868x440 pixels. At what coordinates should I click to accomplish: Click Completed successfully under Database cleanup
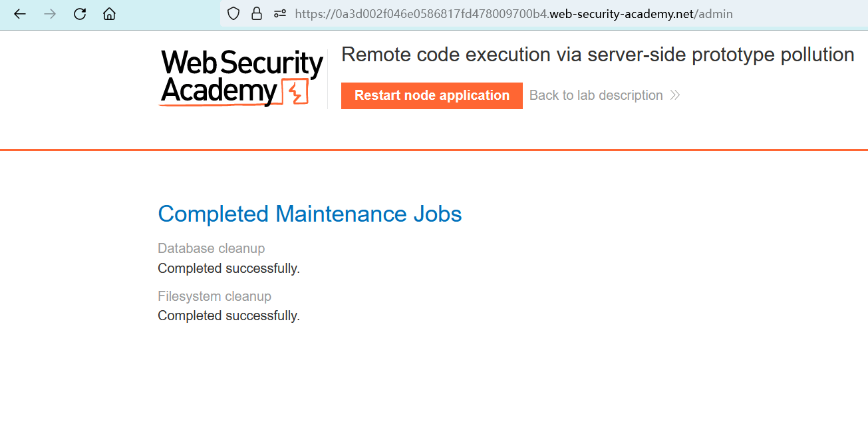pyautogui.click(x=229, y=269)
